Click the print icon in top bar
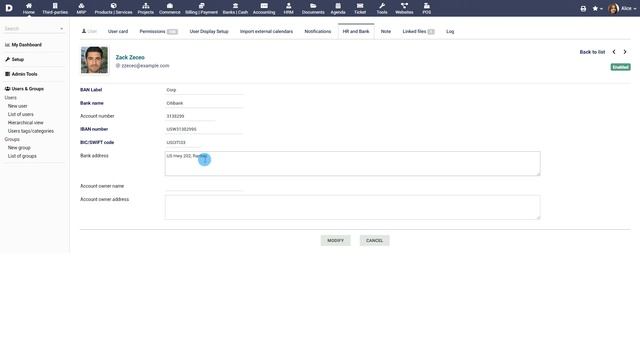This screenshot has height=360, width=640. (583, 9)
